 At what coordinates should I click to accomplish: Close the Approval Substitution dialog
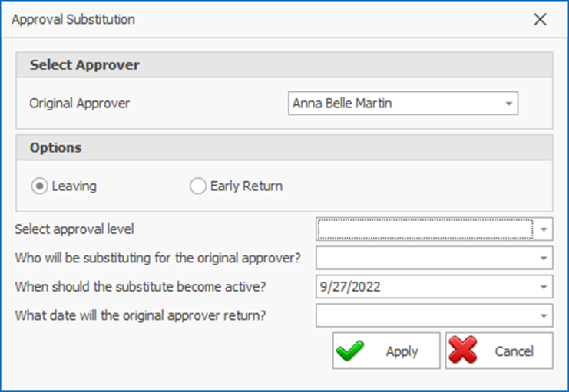tap(541, 20)
